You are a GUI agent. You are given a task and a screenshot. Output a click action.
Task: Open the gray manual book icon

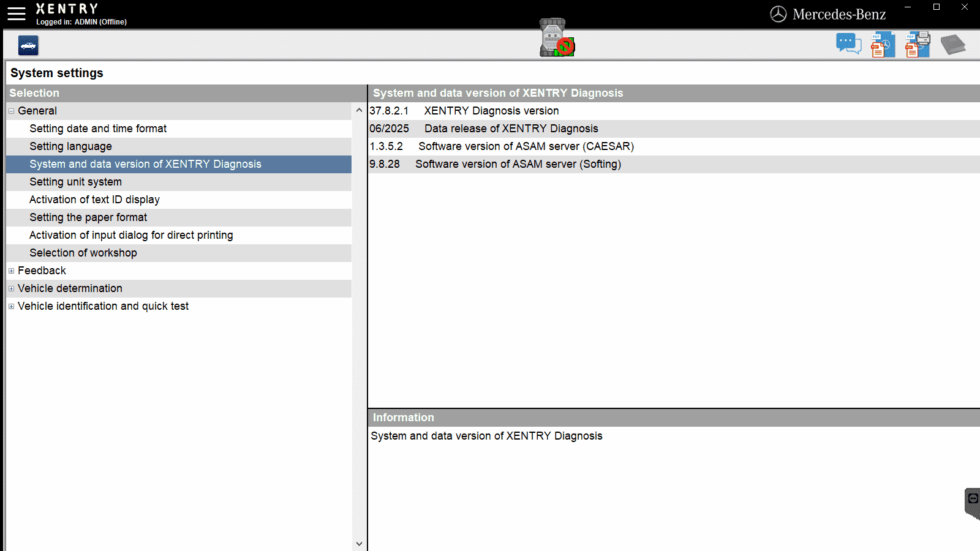(953, 45)
